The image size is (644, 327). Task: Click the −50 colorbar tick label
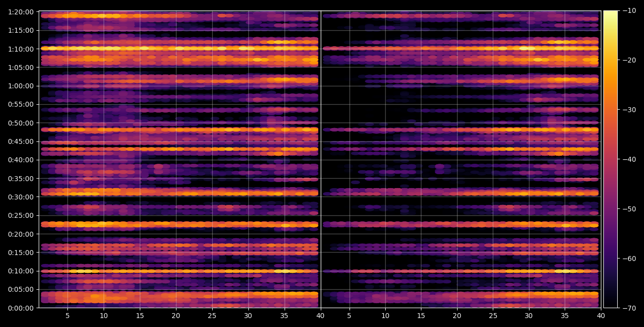[x=629, y=209]
